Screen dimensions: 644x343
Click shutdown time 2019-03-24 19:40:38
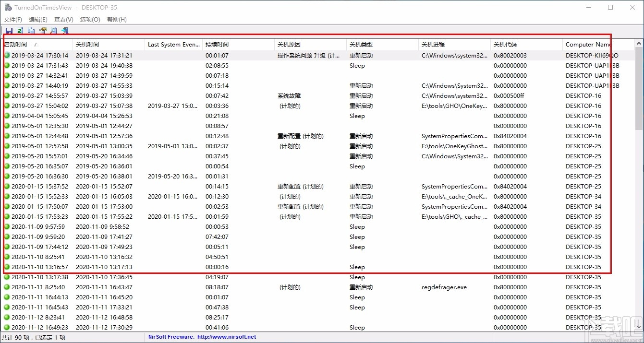[x=104, y=66]
